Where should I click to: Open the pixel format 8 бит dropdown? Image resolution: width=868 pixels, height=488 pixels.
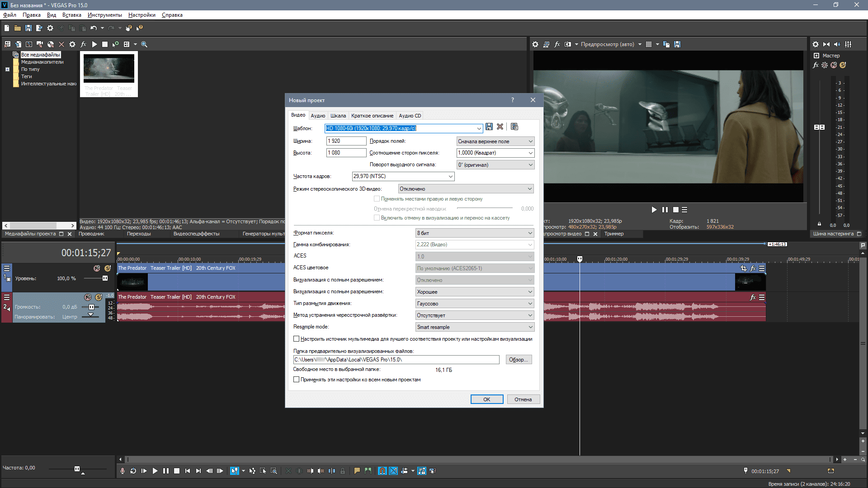click(530, 233)
